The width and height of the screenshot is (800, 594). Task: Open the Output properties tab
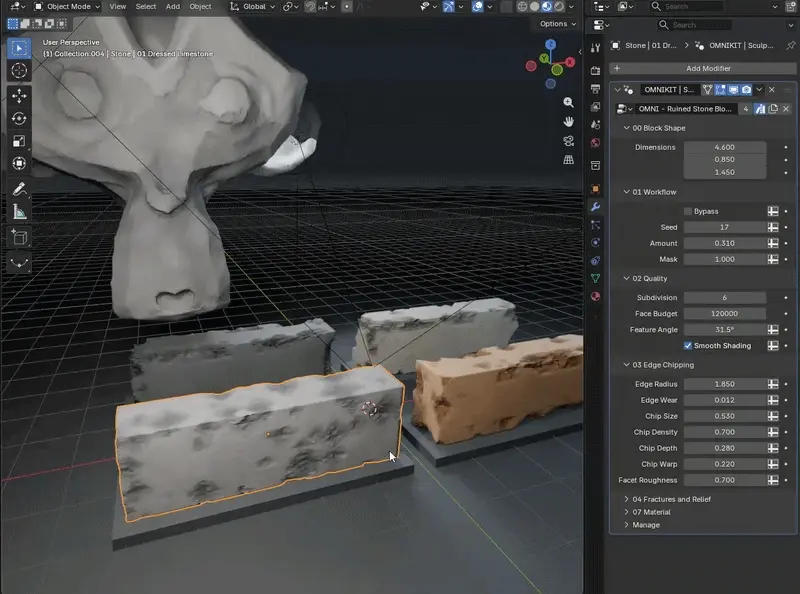tap(595, 89)
